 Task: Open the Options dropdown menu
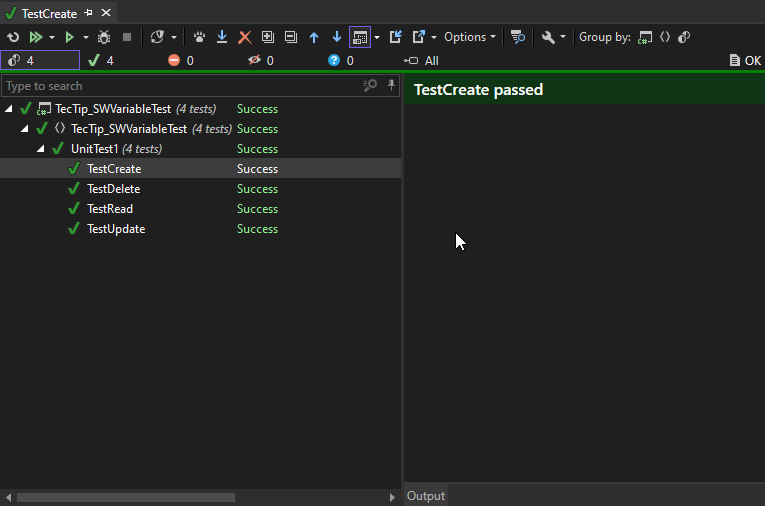pos(470,37)
